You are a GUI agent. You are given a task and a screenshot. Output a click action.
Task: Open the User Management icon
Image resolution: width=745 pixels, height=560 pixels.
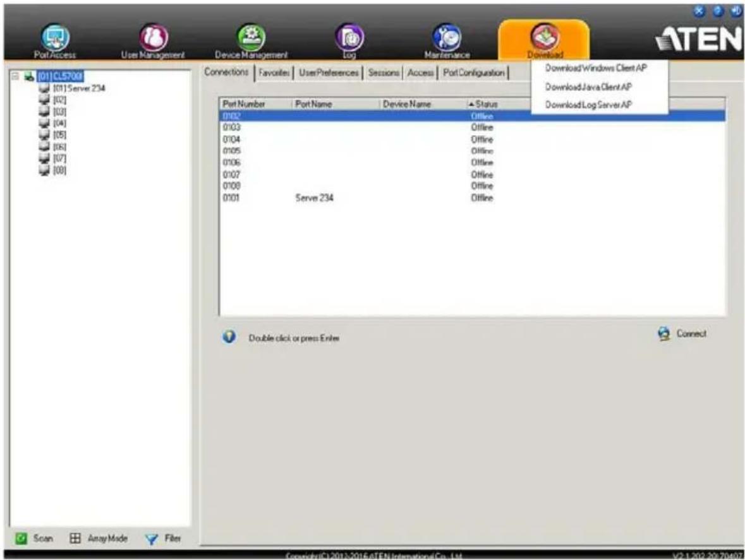coord(154,37)
